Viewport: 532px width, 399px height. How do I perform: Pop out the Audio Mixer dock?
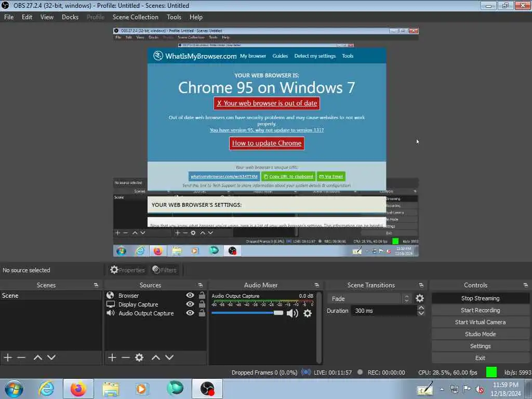point(316,285)
